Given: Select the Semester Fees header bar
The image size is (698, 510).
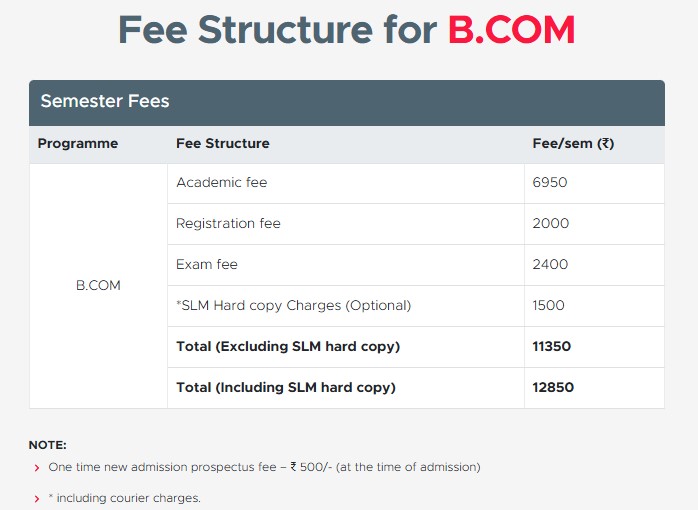Looking at the screenshot, I should pyautogui.click(x=347, y=103).
